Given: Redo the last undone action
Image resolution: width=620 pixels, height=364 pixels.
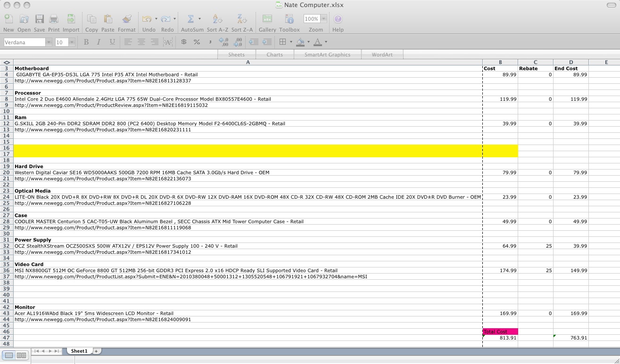Looking at the screenshot, I should click(x=165, y=19).
